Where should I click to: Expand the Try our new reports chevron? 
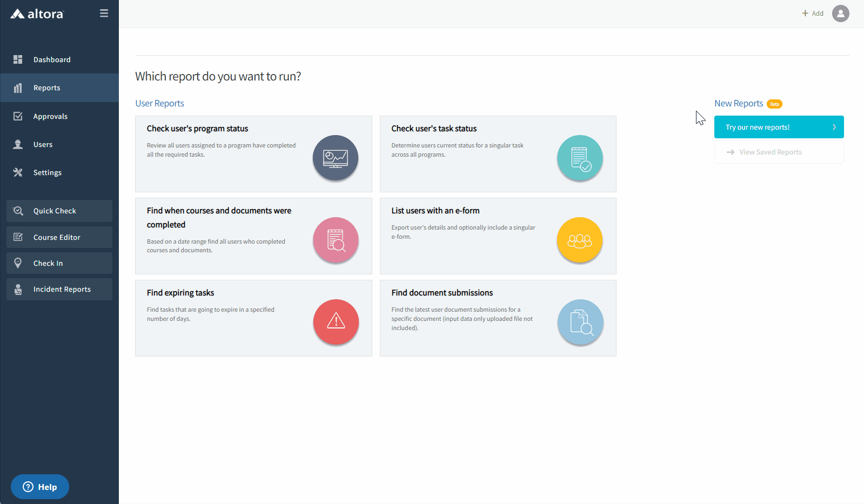point(834,127)
